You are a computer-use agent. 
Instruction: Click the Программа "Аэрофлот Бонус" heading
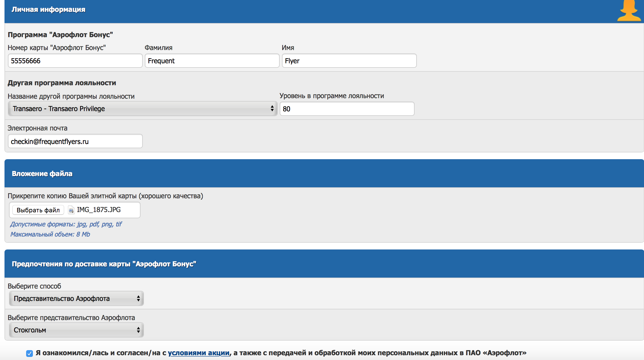[x=60, y=35]
